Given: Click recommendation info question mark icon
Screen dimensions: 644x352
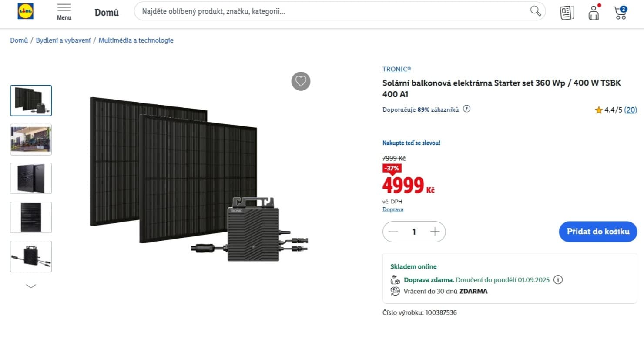Looking at the screenshot, I should [466, 109].
